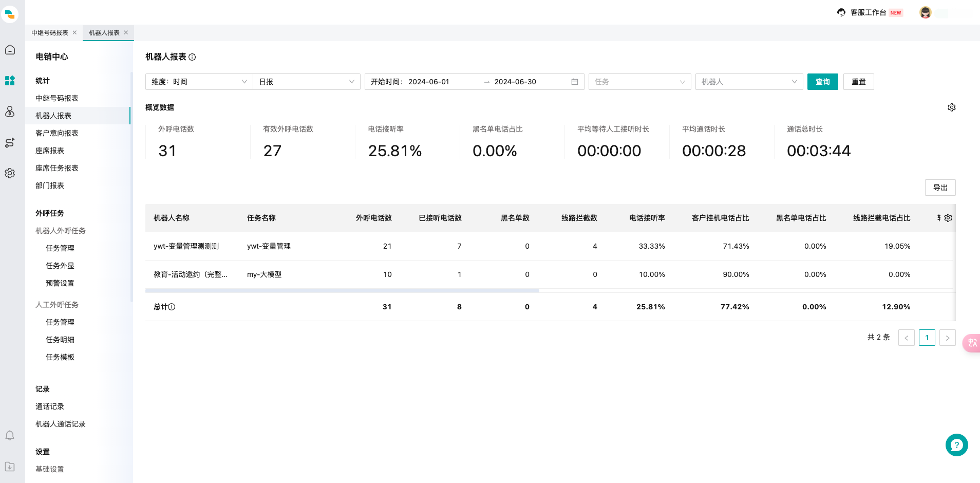Screen dimensions: 980x483
Task: Click the 客户挂机电话占比 column header
Action: 721,218
